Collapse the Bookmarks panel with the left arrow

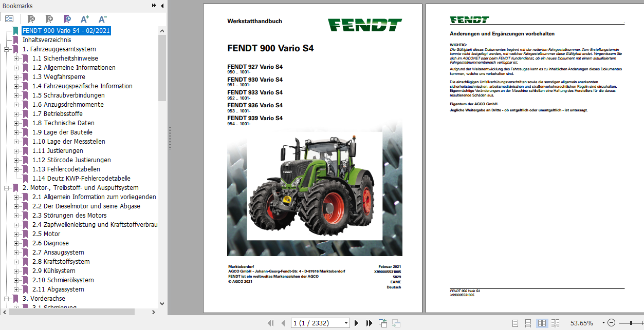[x=162, y=6]
